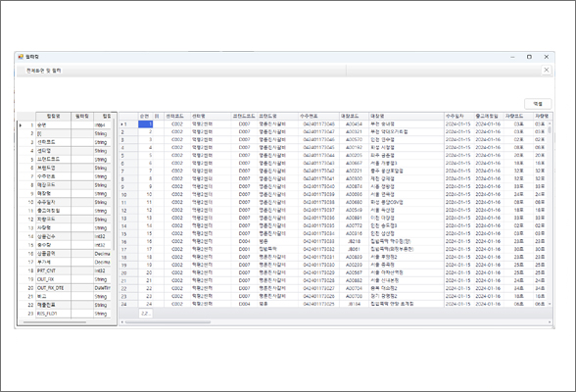Click row header 10 in the main grid

128,195
